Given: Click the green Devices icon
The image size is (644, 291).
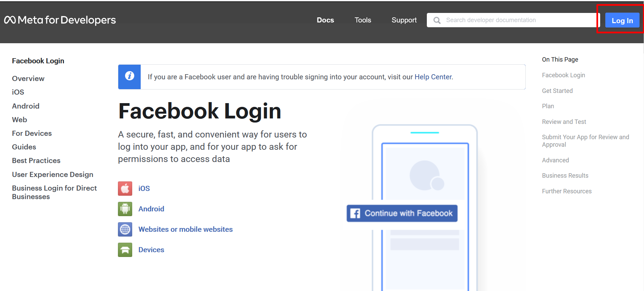Looking at the screenshot, I should [x=125, y=250].
